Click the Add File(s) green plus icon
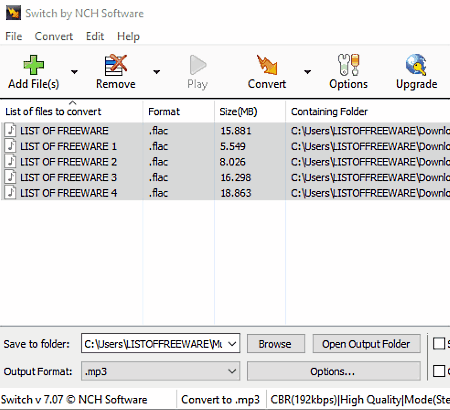The image size is (450, 410). click(x=34, y=65)
